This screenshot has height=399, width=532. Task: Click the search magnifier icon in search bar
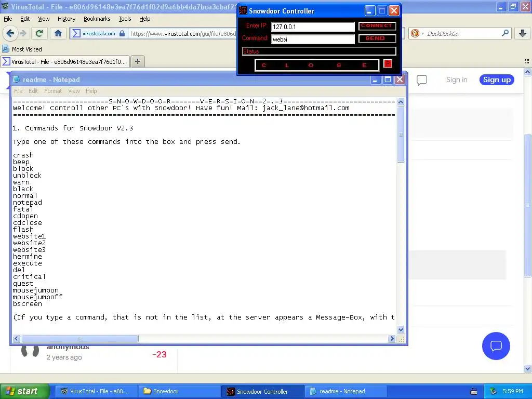click(505, 33)
